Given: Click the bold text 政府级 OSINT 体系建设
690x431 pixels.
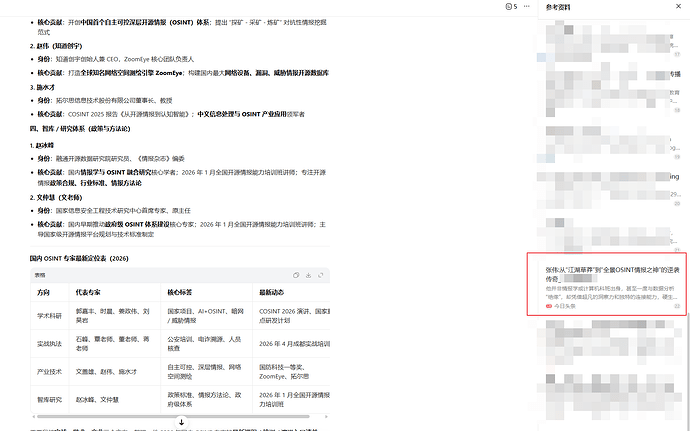Looking at the screenshot, I should [137, 224].
